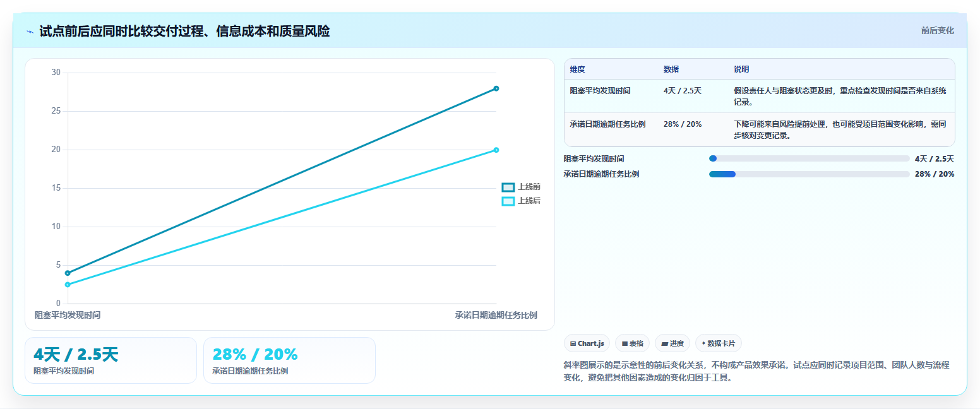Screen dimensions: 980x409
Task: Click the description starting 假设责任人与阻塞状态
Action: 840,96
